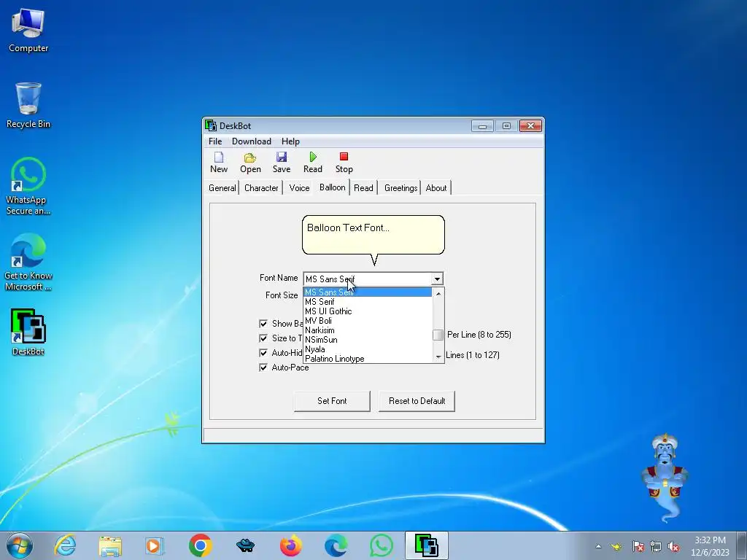Click the network tray icon
Viewport: 747px width, 560px height.
(656, 547)
